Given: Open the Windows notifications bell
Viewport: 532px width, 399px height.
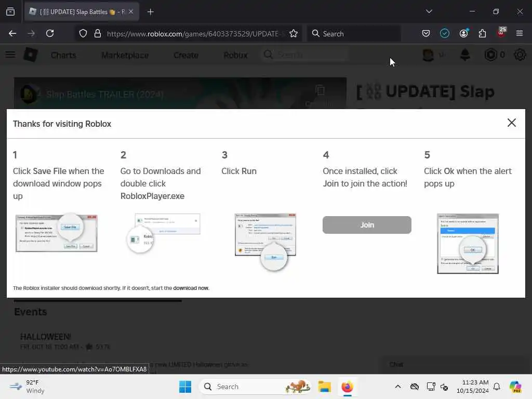Looking at the screenshot, I should [497, 387].
